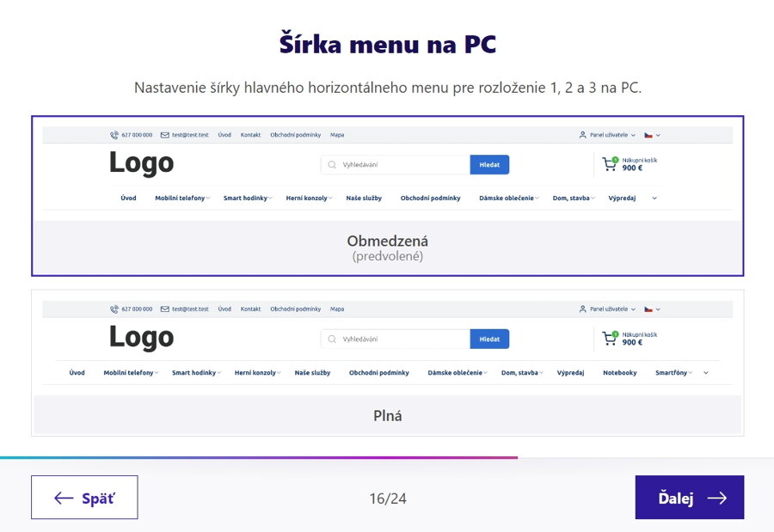Image resolution: width=774 pixels, height=532 pixels.
Task: Continue with the Ďalej button
Action: point(689,498)
